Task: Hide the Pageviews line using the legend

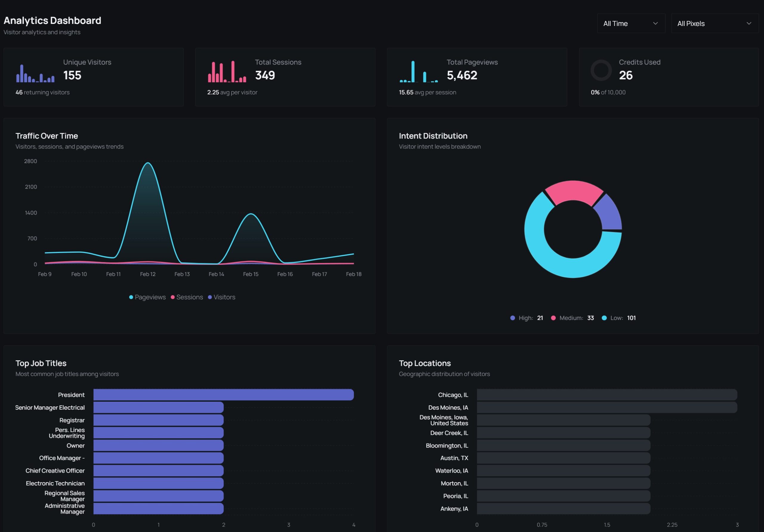Action: (147, 297)
